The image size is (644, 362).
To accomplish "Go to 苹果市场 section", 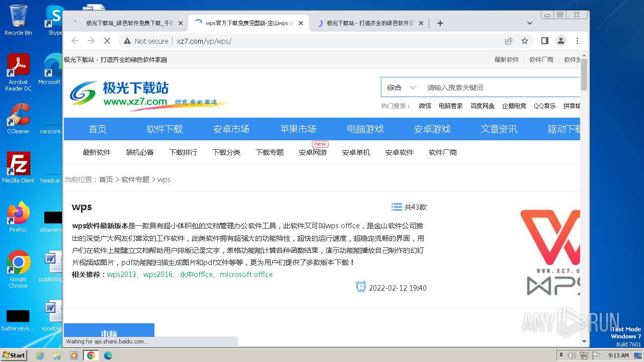I will pyautogui.click(x=298, y=129).
